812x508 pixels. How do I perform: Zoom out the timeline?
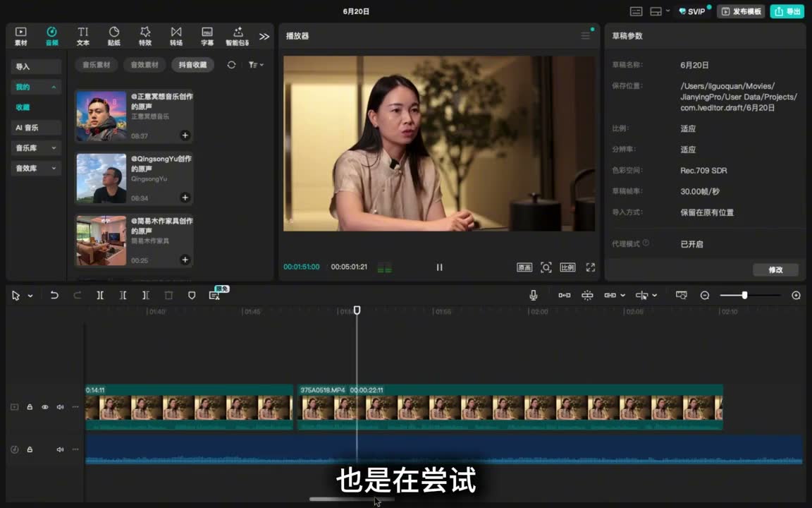click(x=705, y=295)
